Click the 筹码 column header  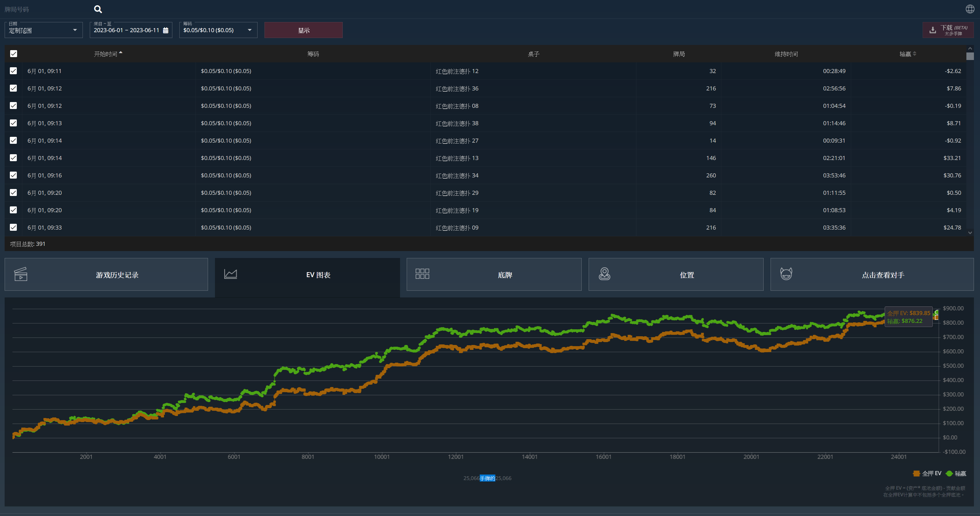pos(313,54)
